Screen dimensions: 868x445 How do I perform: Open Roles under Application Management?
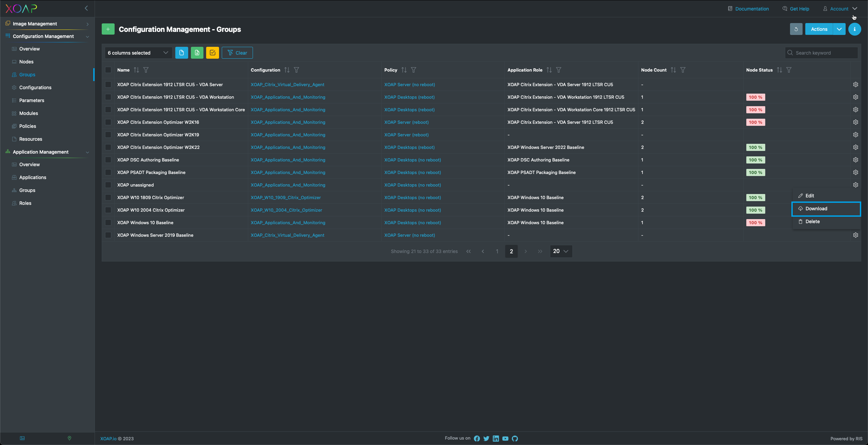25,203
